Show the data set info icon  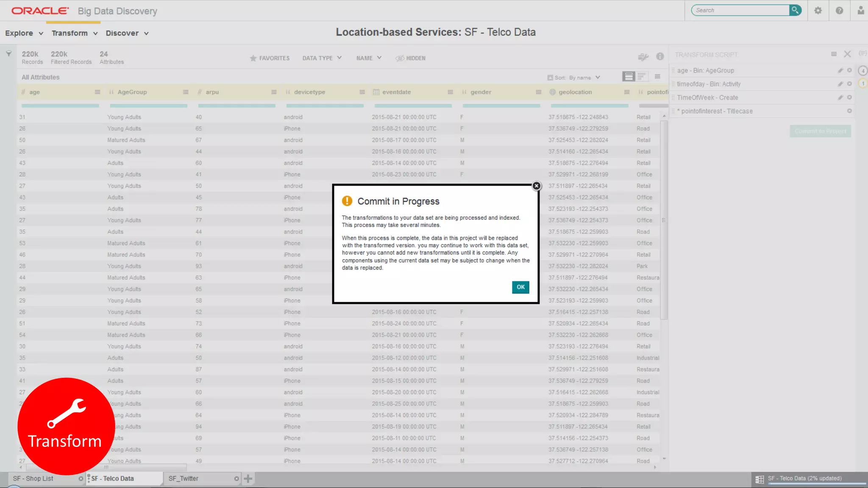tap(660, 57)
